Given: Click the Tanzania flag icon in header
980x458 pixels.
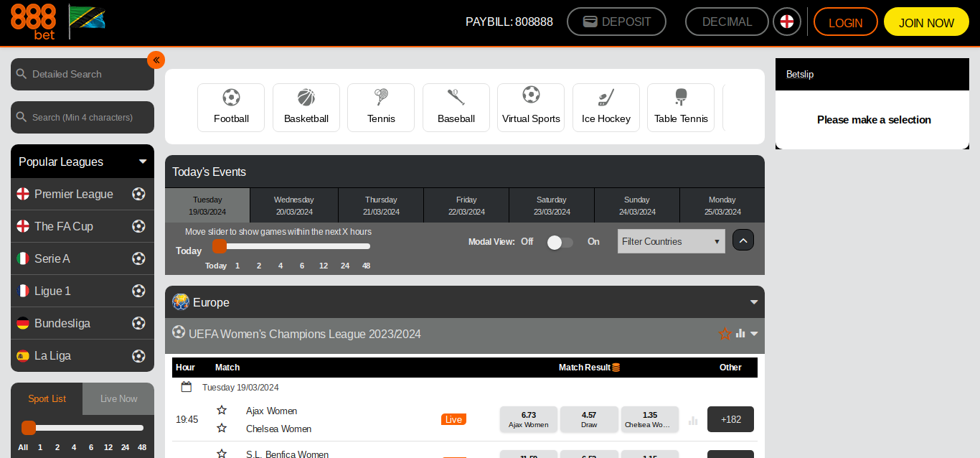Looking at the screenshot, I should [87, 21].
